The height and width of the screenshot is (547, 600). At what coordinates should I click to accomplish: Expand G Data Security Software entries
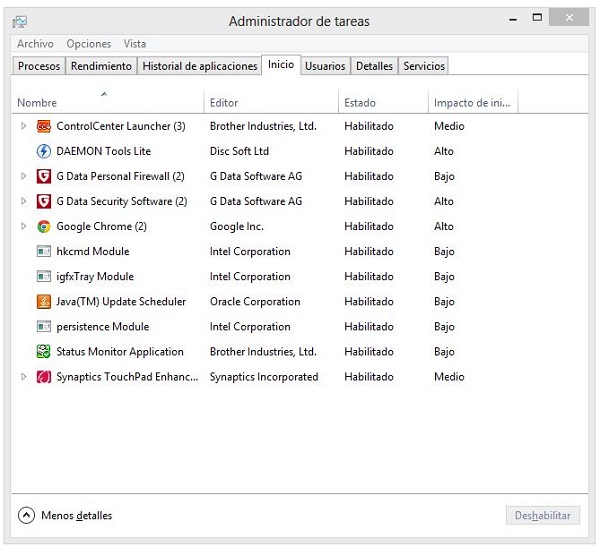coord(24,202)
